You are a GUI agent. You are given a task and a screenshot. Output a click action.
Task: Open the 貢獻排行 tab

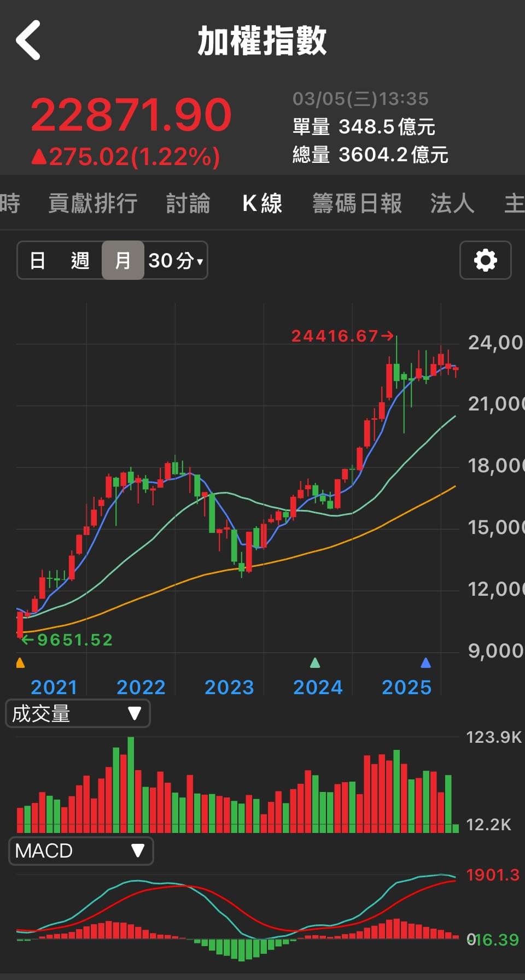(x=93, y=203)
